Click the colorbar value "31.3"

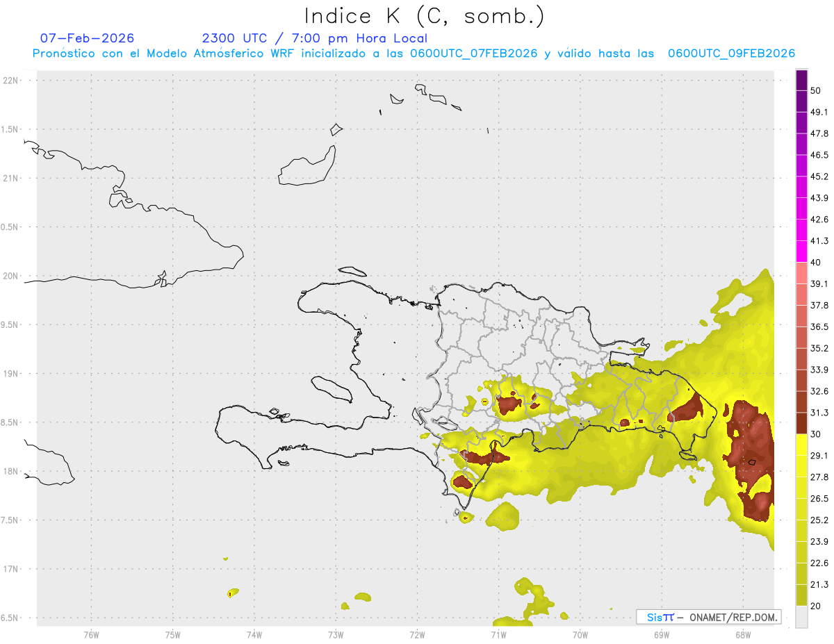click(x=819, y=413)
